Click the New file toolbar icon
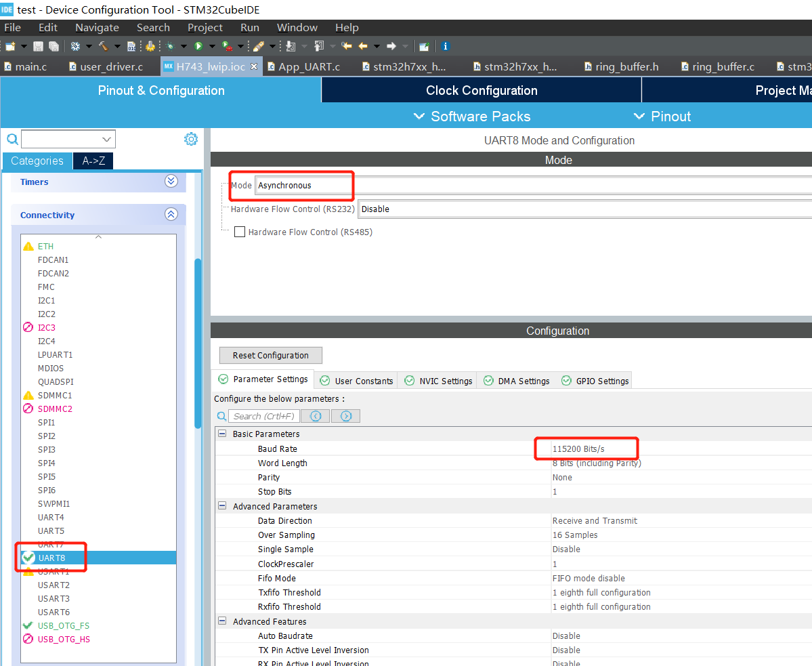The height and width of the screenshot is (666, 812). pos(10,47)
